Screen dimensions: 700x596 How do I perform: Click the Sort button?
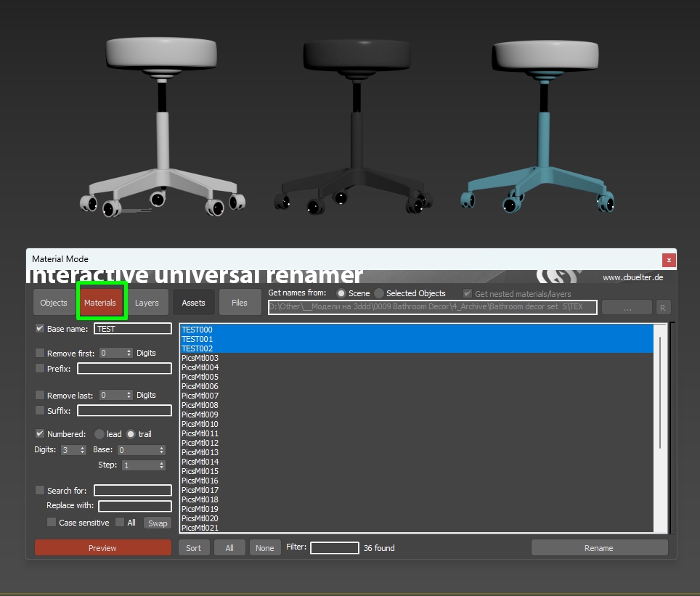pyautogui.click(x=193, y=548)
